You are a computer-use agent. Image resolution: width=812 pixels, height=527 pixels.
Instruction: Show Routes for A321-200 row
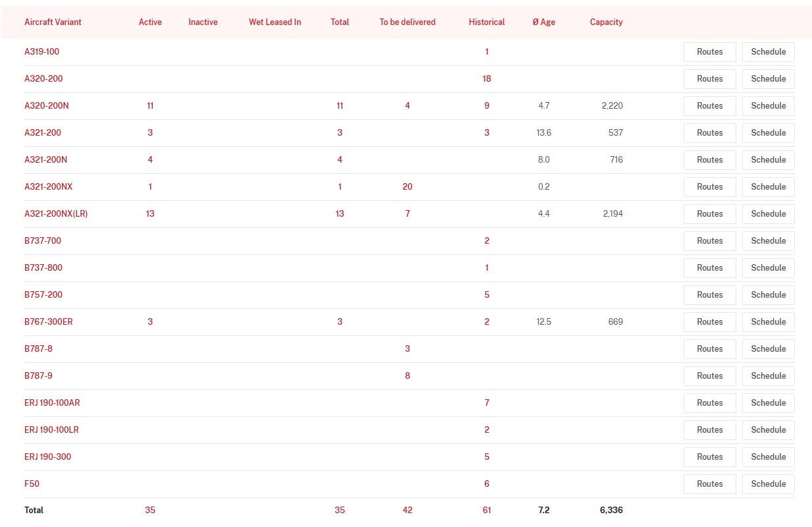(710, 133)
